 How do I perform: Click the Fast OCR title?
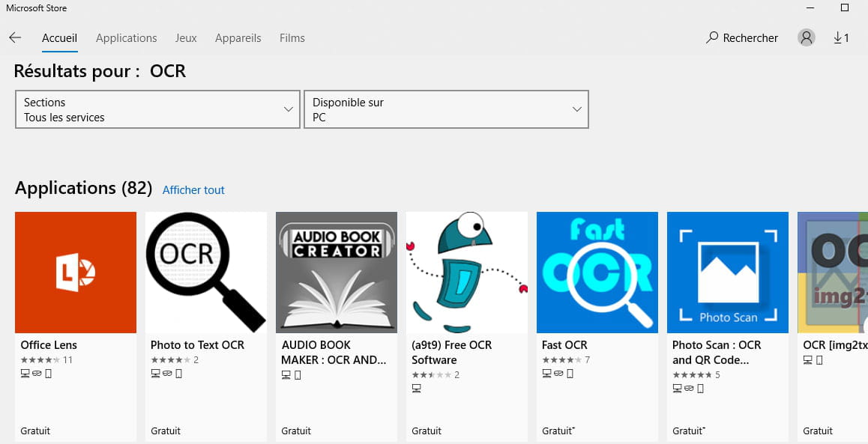[x=564, y=345]
